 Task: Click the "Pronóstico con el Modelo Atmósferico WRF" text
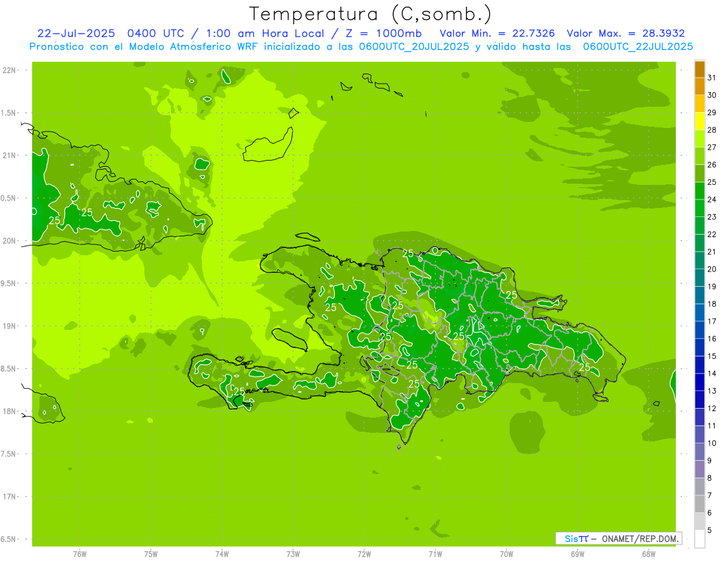[x=144, y=47]
